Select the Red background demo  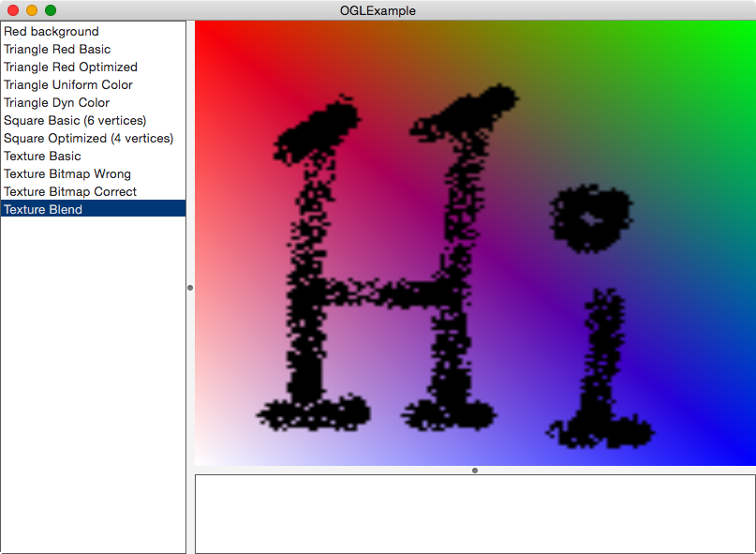[x=50, y=31]
